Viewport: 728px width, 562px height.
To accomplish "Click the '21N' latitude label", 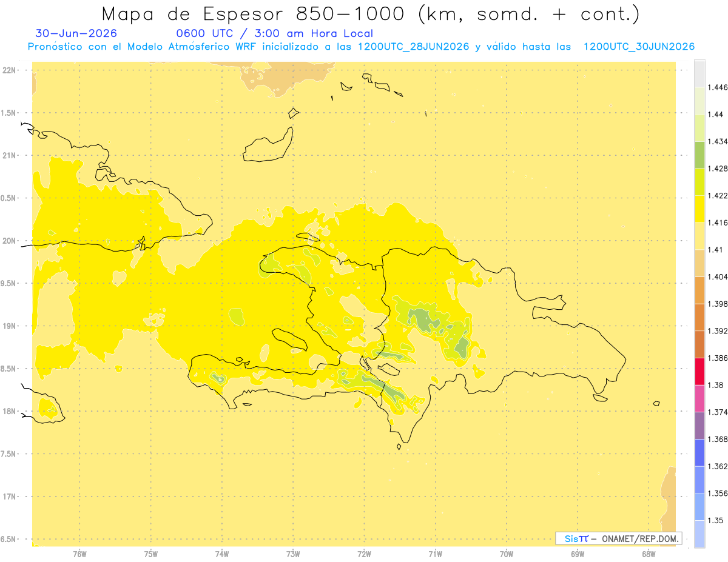I will point(9,156).
